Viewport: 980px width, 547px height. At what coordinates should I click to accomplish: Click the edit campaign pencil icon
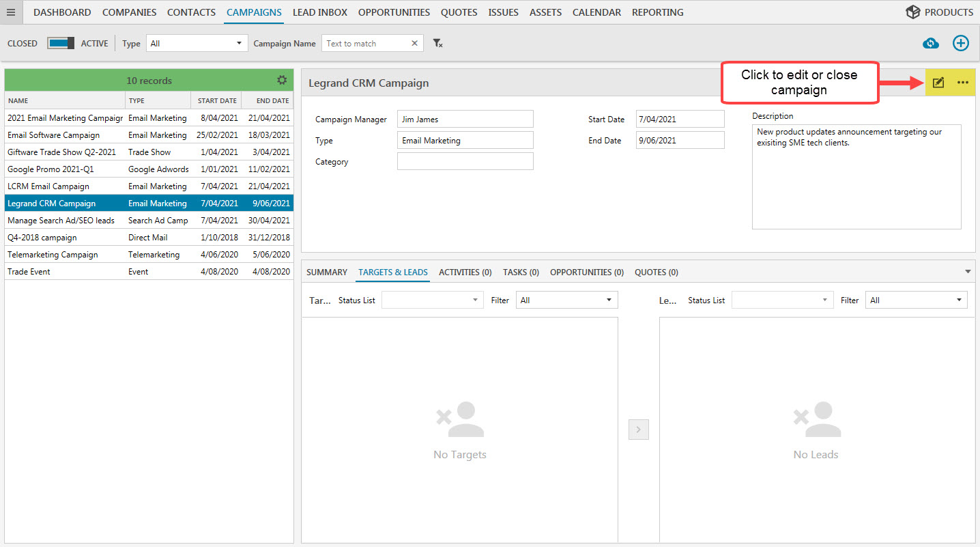click(x=938, y=82)
